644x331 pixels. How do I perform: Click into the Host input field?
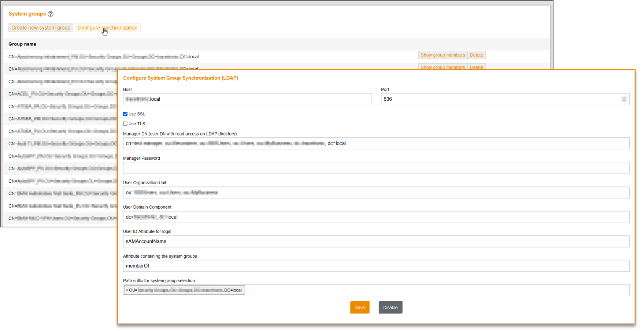247,99
